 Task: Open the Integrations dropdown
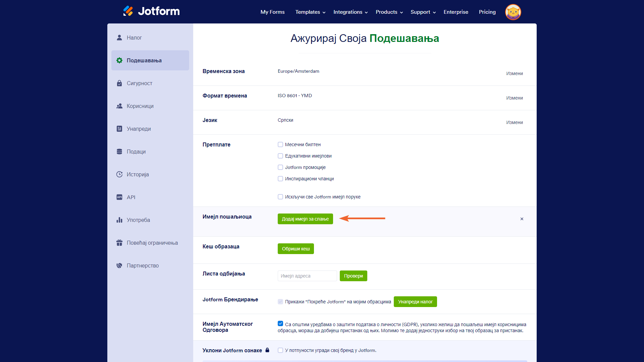[x=351, y=12]
